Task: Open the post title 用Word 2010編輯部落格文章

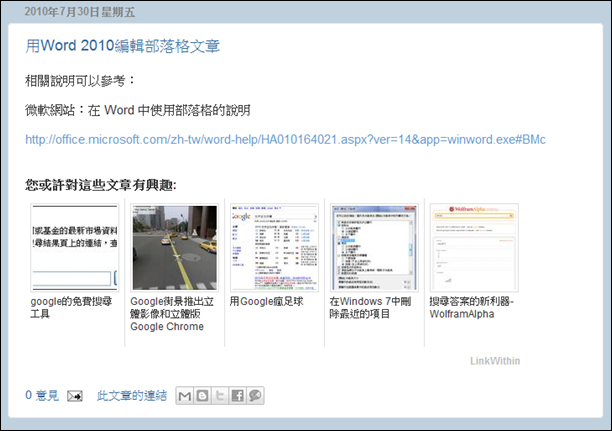Action: coord(123,46)
